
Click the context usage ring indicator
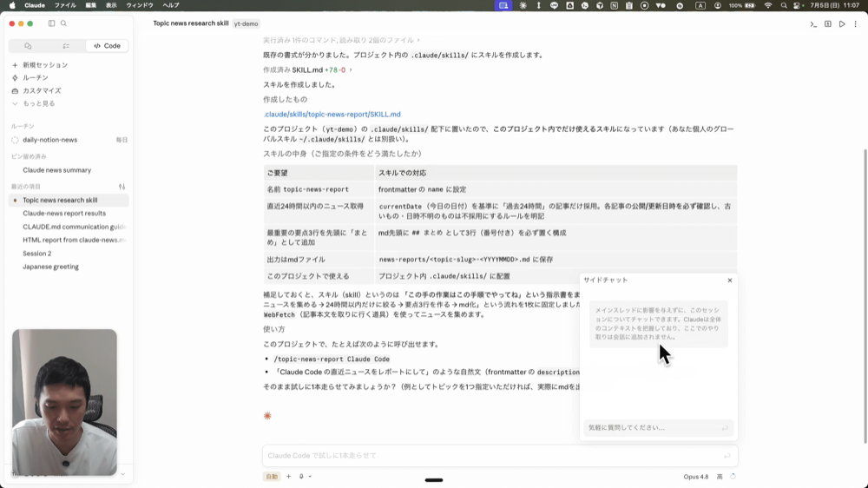click(x=733, y=477)
